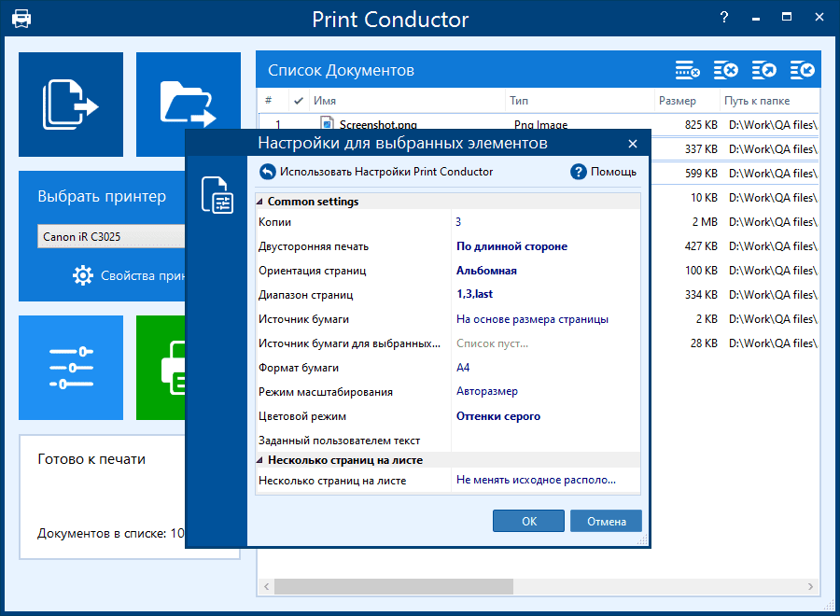Click the Режим масштабирования property label
This screenshot has width=840, height=616.
(x=326, y=392)
